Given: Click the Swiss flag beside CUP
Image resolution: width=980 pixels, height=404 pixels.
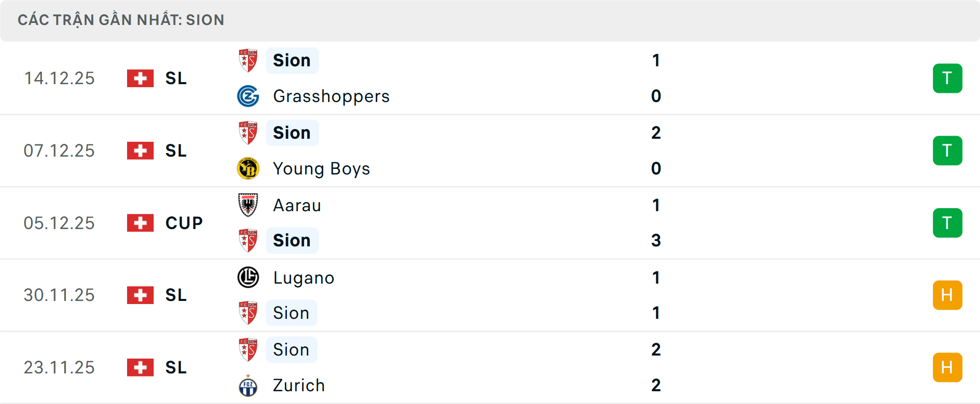Looking at the screenshot, I should [140, 223].
